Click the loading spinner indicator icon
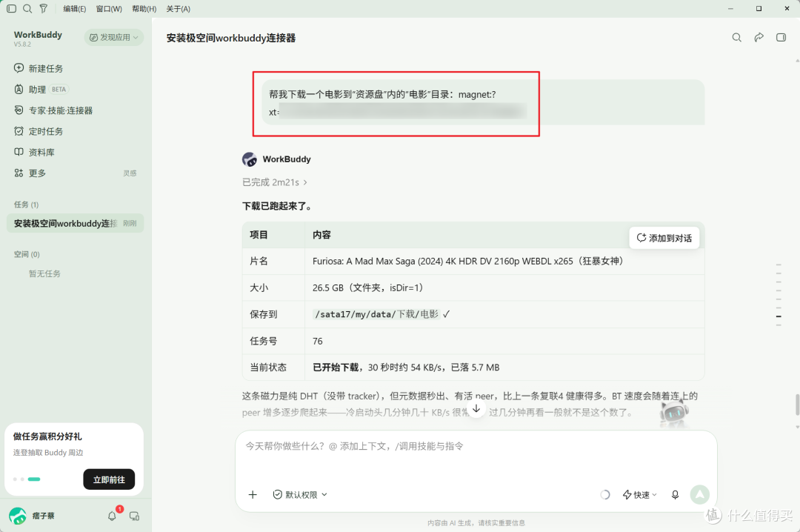The height and width of the screenshot is (532, 800). (604, 494)
